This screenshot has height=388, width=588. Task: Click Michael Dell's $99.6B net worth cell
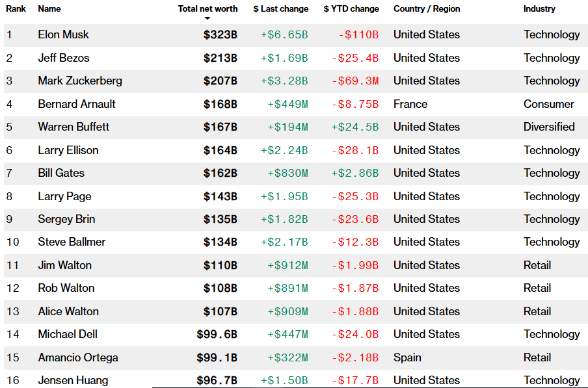(x=217, y=334)
